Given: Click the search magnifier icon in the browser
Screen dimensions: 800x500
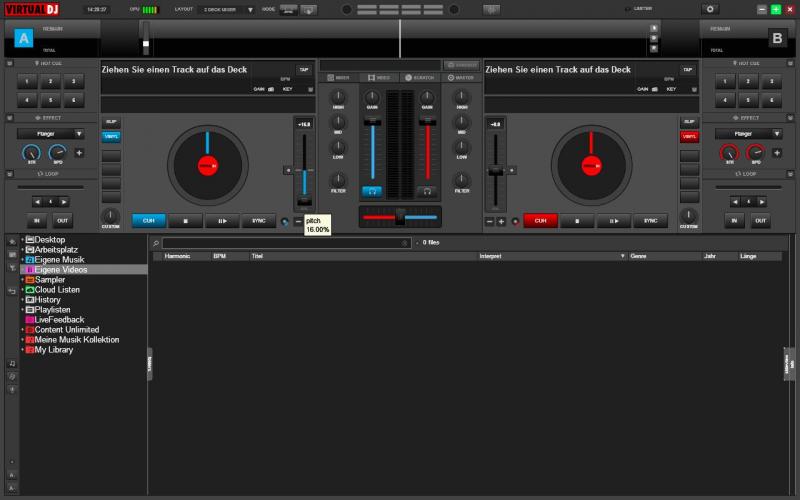Looking at the screenshot, I should pos(156,243).
